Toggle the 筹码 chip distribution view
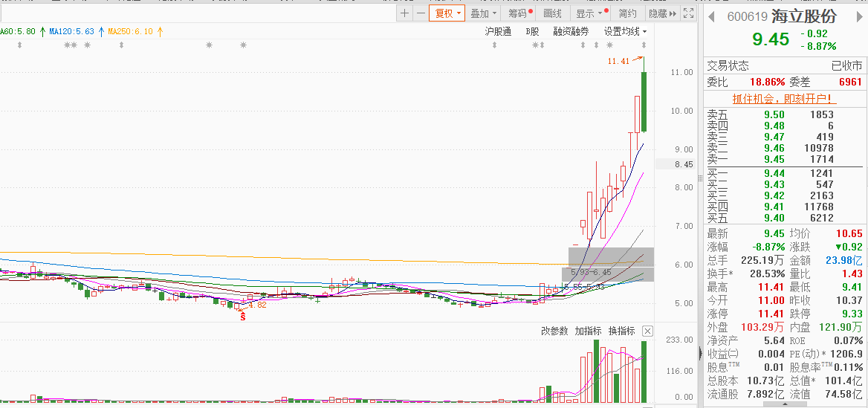This screenshot has height=408, width=868. pos(517,13)
